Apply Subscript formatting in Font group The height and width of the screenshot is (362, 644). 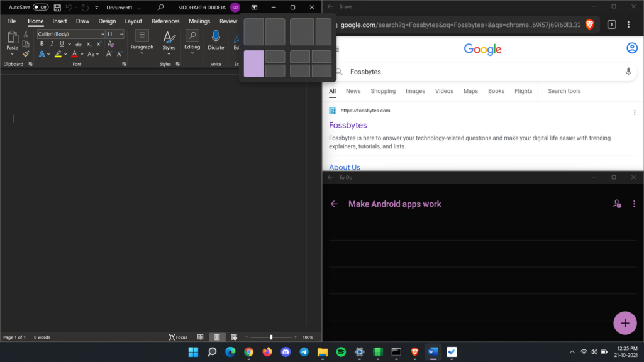coord(89,44)
